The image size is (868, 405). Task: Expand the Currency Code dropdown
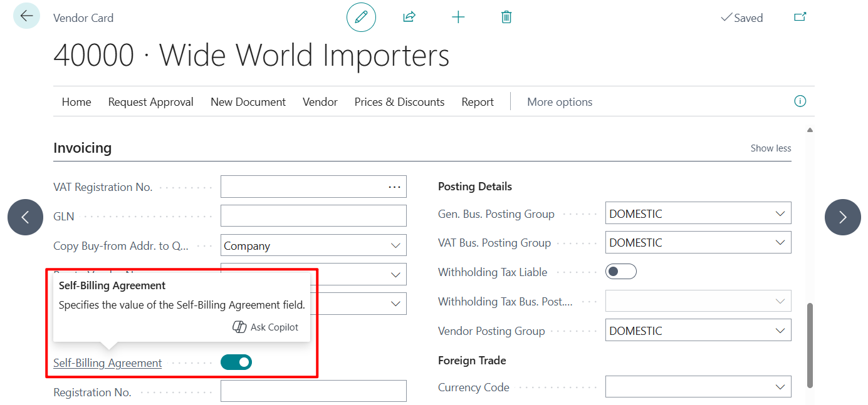click(780, 386)
